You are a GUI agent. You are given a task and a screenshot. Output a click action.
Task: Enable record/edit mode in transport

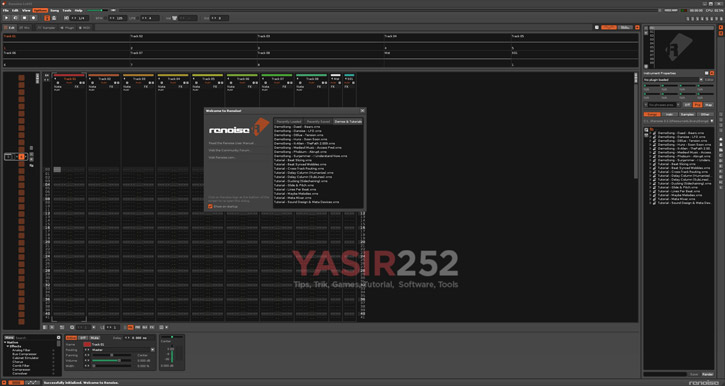34,18
